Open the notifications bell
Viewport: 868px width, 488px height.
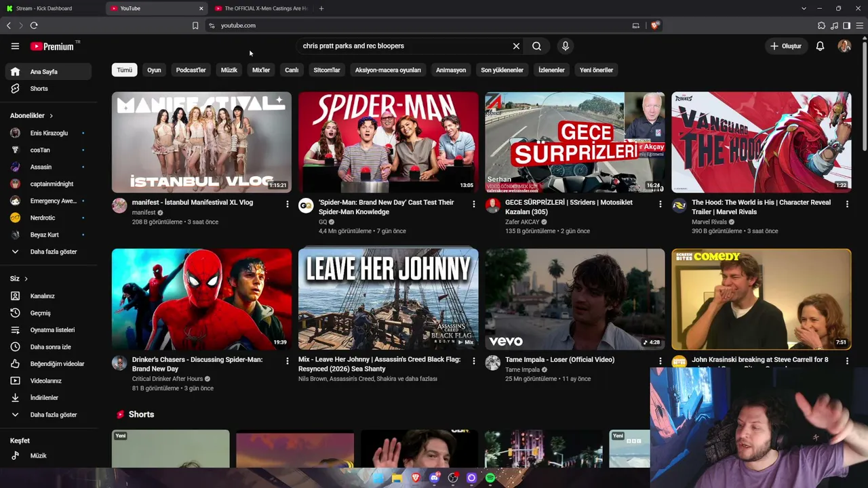click(820, 46)
